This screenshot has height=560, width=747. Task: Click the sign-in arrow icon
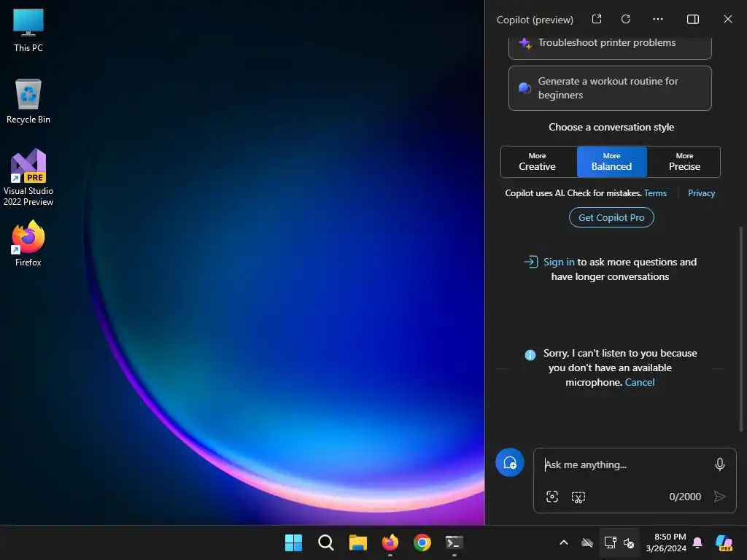pyautogui.click(x=531, y=262)
